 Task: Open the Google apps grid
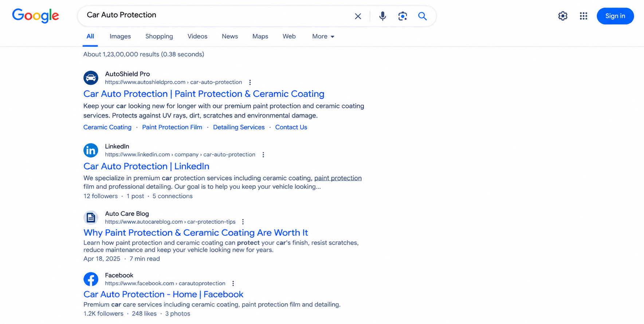584,16
